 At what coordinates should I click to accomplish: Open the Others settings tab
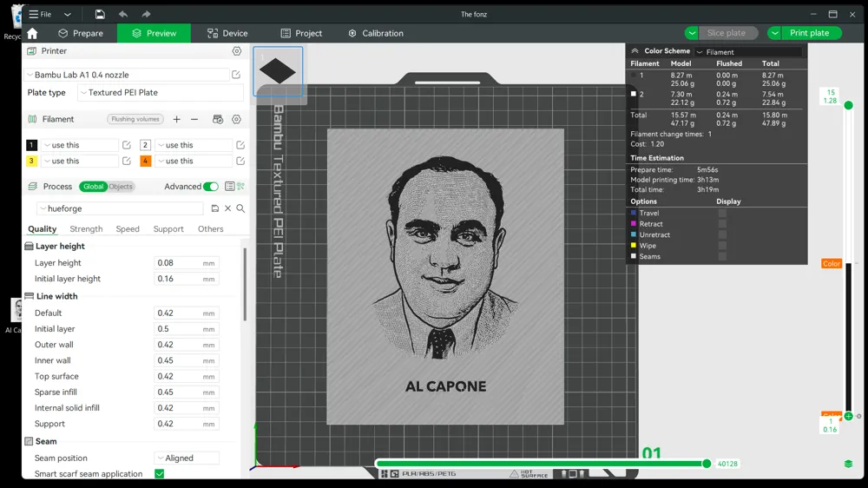(x=211, y=228)
